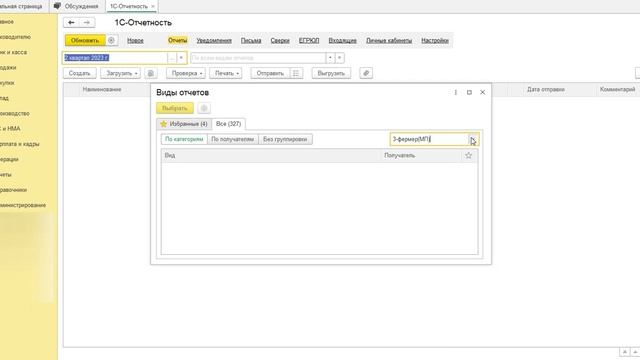Open Производство in the sidebar
The image size is (640, 360).
15,113
